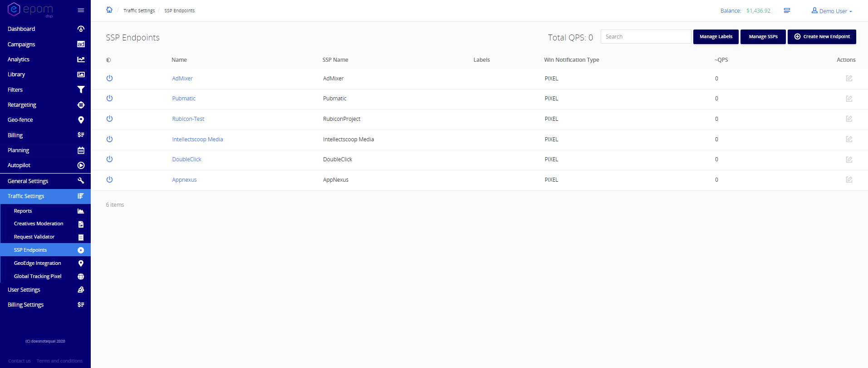The width and height of the screenshot is (868, 368).
Task: Click the Creatives Moderation document icon
Action: click(x=81, y=224)
